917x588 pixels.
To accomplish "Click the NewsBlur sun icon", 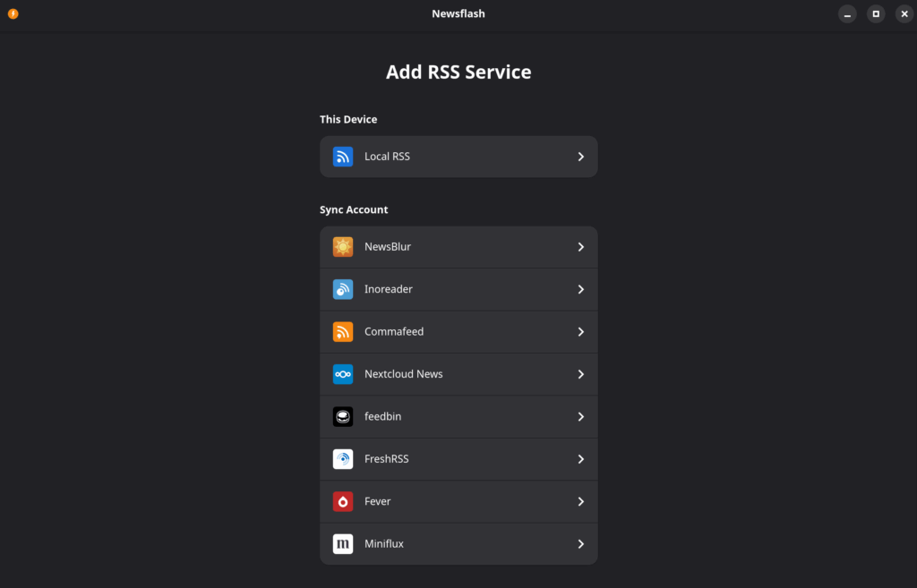I will click(343, 247).
